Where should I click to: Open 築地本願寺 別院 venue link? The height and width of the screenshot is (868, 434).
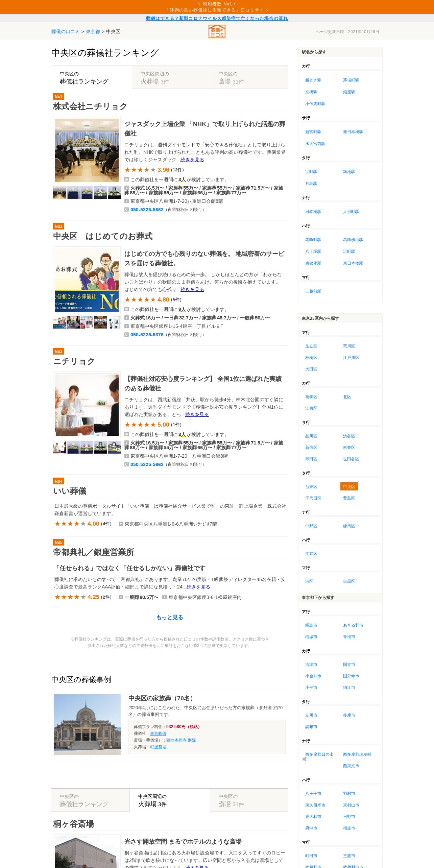coord(181,740)
